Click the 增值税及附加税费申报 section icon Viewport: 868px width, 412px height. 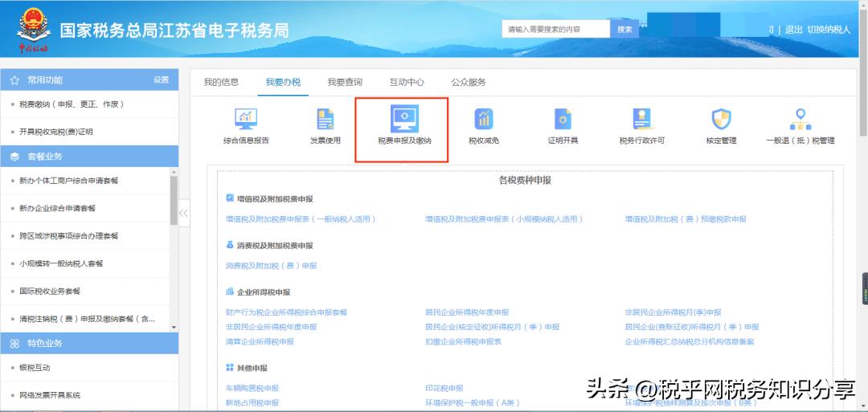click(x=230, y=198)
